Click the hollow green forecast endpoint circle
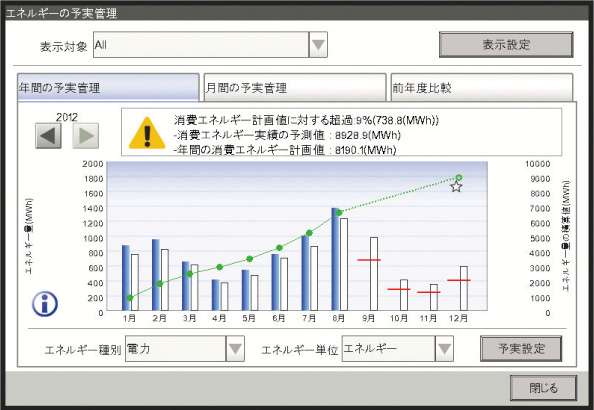Image resolution: width=594 pixels, height=410 pixels. [459, 178]
